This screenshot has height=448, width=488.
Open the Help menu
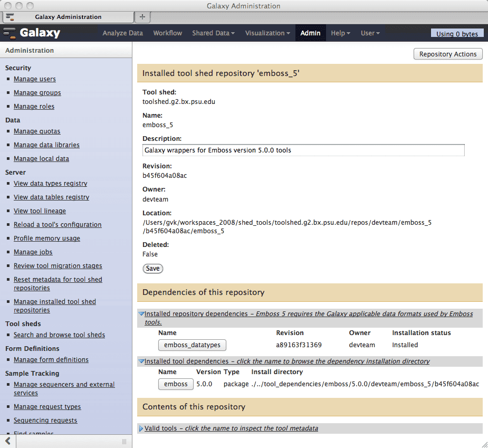point(340,33)
